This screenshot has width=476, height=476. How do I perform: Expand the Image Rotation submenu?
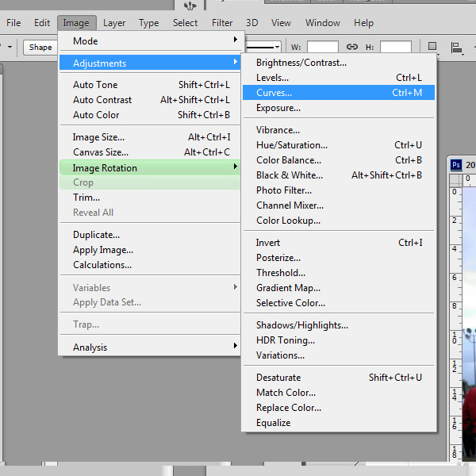tap(150, 167)
